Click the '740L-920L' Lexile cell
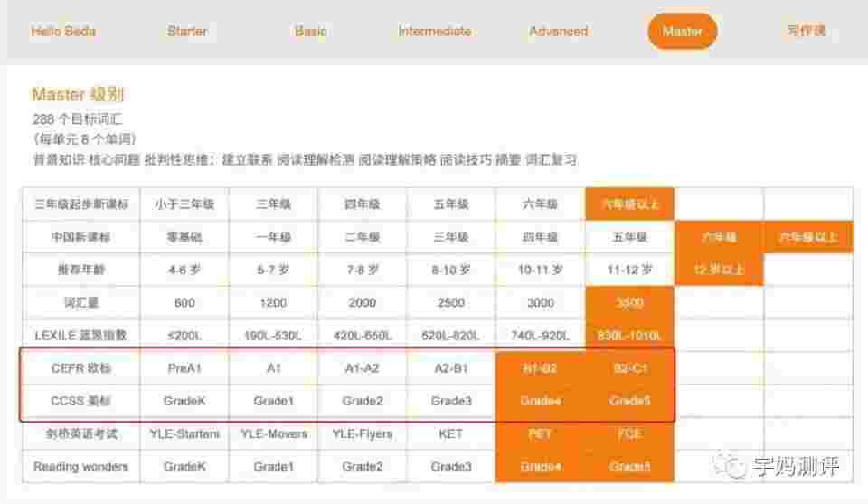Viewport: 868px width, 504px height. [541, 335]
